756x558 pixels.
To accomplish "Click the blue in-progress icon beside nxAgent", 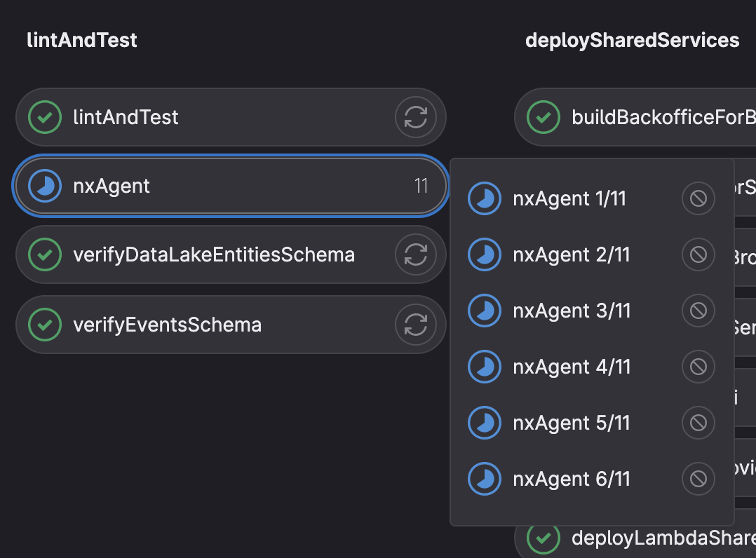I will click(44, 186).
